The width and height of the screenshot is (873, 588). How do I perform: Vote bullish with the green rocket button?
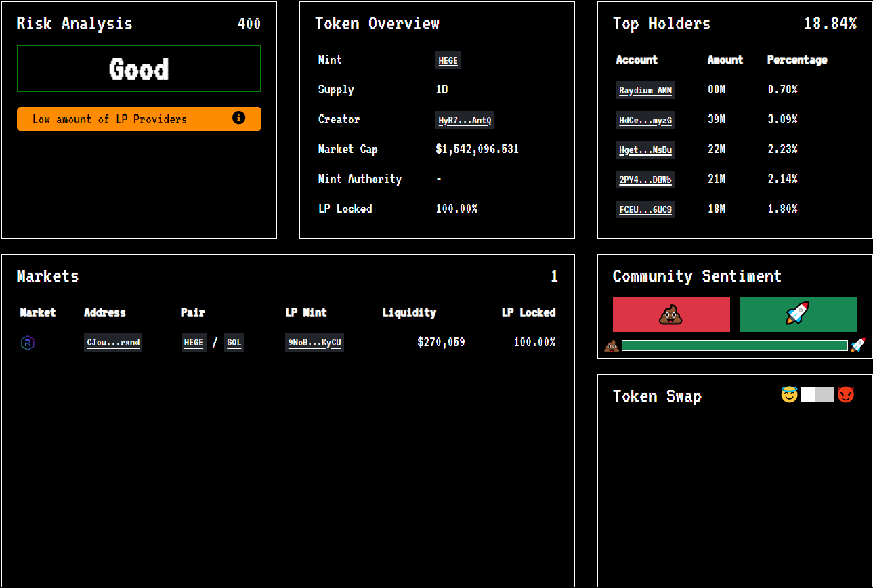[798, 314]
